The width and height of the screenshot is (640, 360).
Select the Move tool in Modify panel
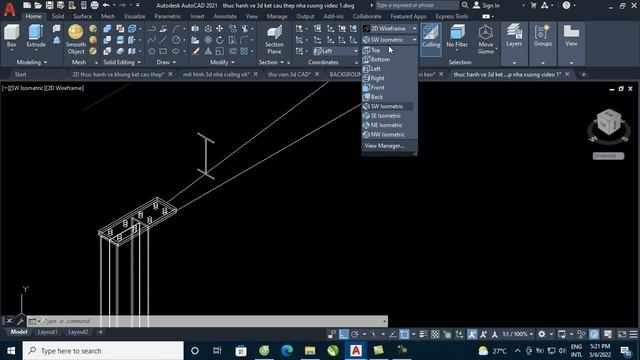point(220,29)
